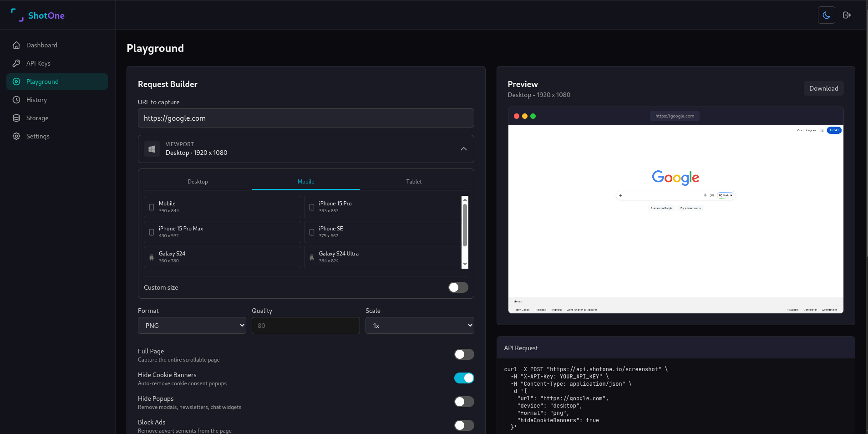Click the URL to capture input field
This screenshot has width=868, height=434.
pyautogui.click(x=305, y=118)
